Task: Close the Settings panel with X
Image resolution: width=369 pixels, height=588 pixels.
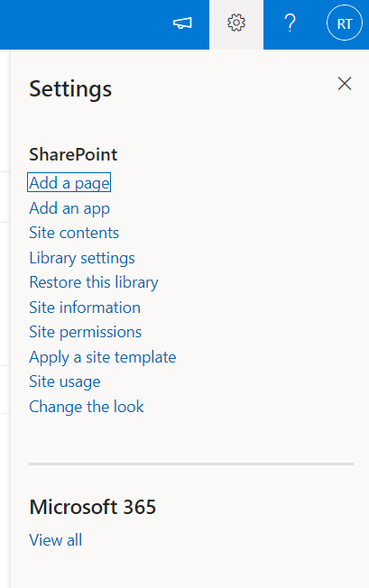Action: coord(345,84)
